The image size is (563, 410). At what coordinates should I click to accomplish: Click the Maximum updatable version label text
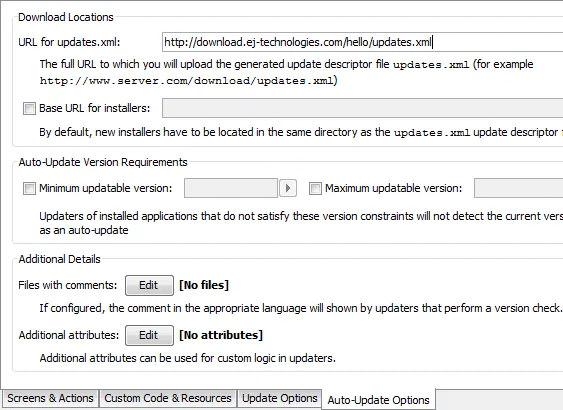[394, 188]
